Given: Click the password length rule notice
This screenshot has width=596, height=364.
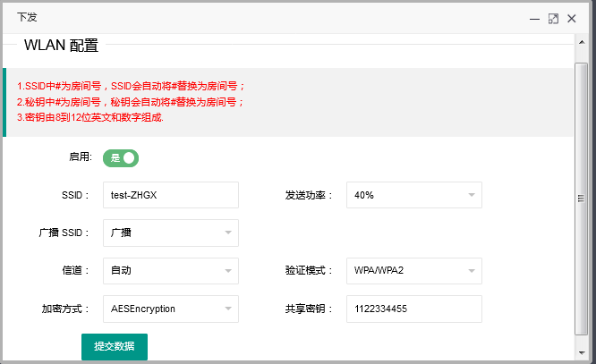Looking at the screenshot, I should point(89,118).
